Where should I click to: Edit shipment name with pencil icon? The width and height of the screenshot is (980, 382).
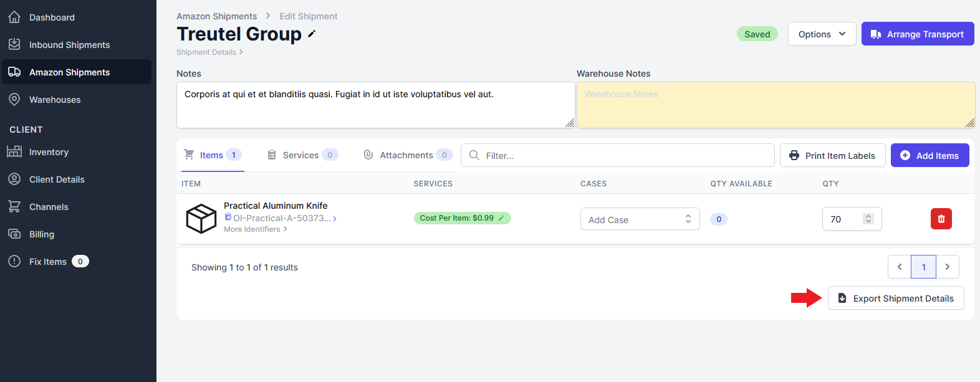[312, 34]
